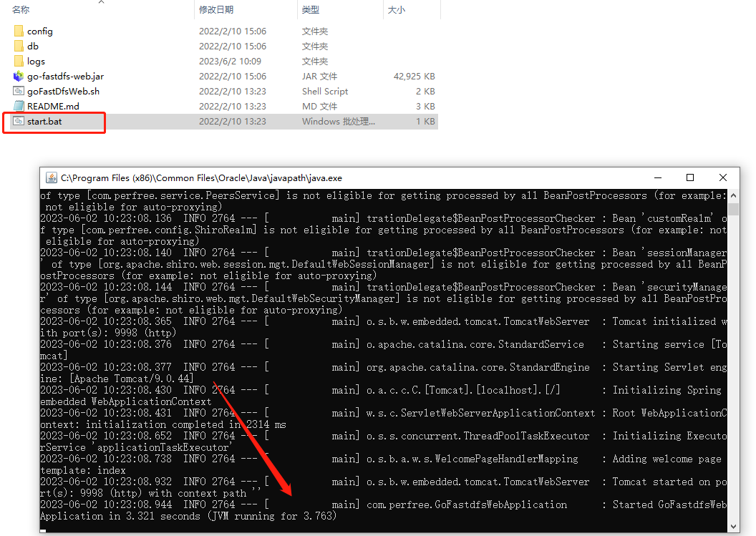Click the console scrollbar thumb

point(733,209)
